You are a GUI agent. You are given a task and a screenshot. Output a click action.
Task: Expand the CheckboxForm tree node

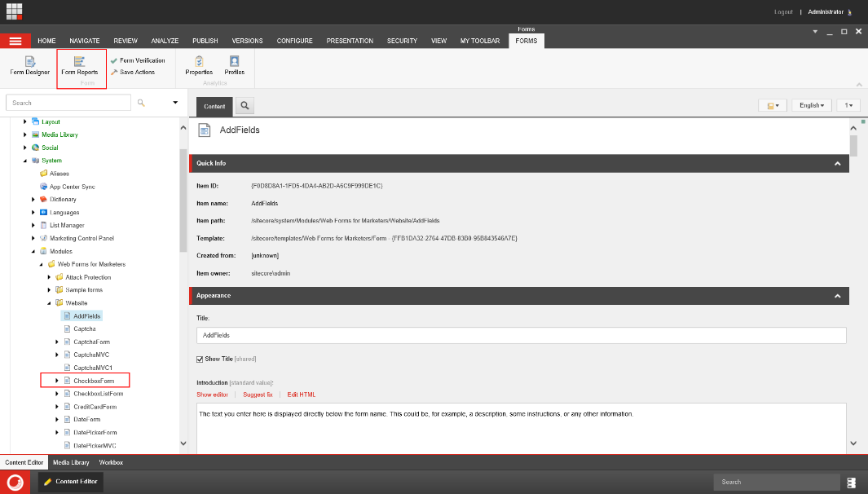[57, 381]
